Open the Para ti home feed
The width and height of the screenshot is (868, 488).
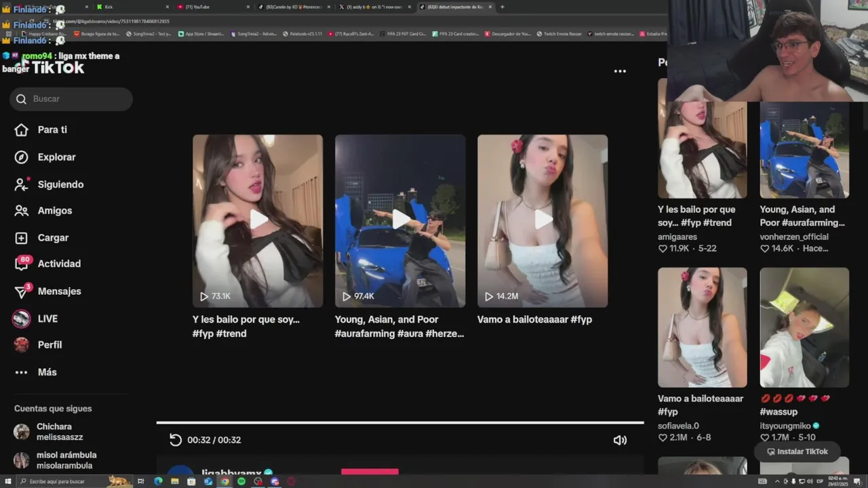[x=42, y=129]
